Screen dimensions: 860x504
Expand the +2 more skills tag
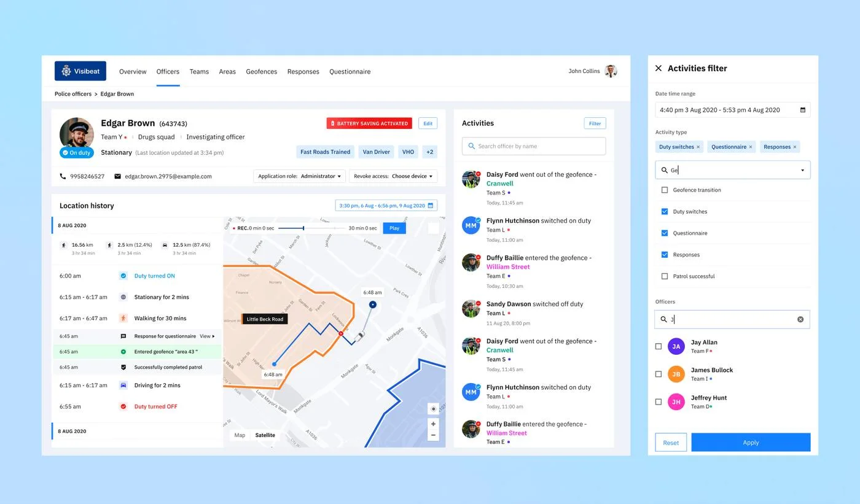[x=430, y=152]
